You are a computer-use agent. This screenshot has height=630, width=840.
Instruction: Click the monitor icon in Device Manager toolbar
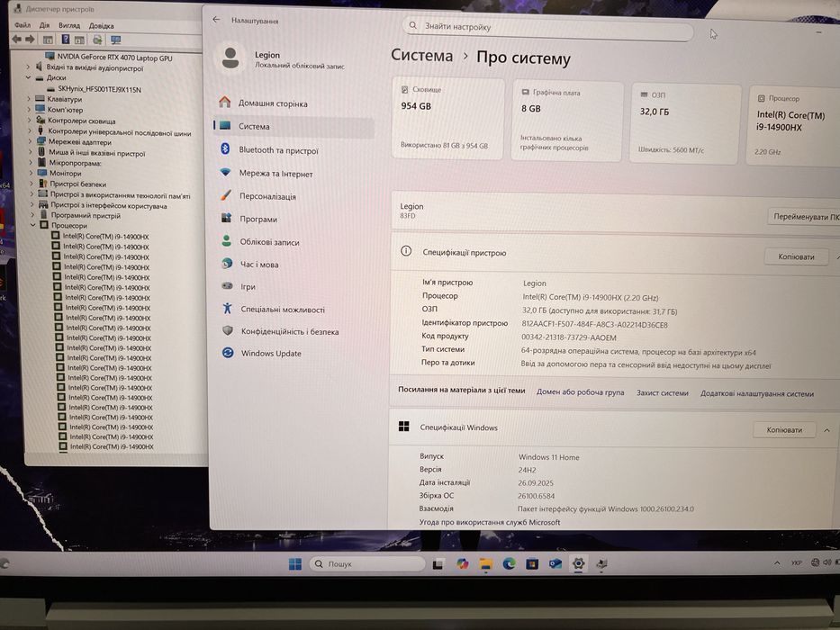click(115, 40)
